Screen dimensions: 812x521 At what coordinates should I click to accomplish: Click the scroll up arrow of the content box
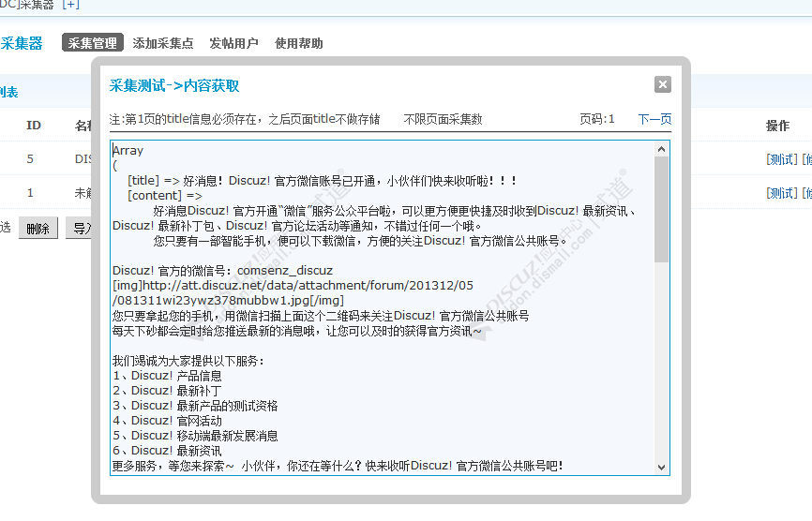point(661,150)
